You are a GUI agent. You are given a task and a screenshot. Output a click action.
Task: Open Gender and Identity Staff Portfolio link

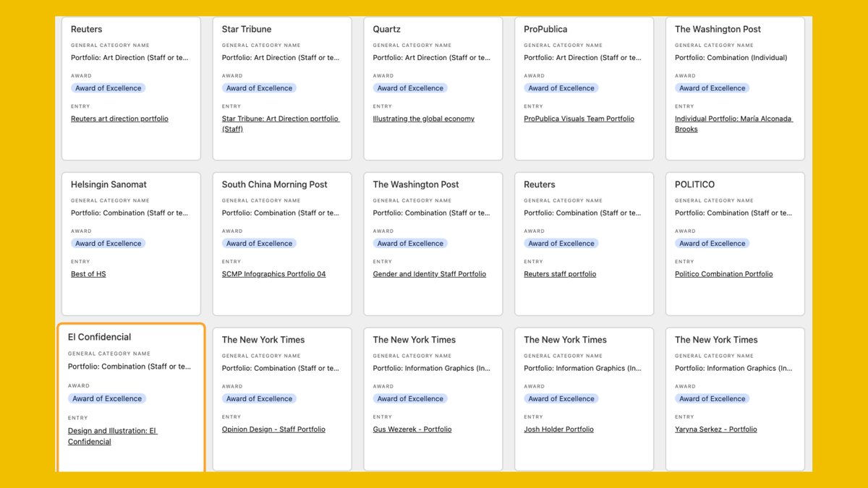430,274
